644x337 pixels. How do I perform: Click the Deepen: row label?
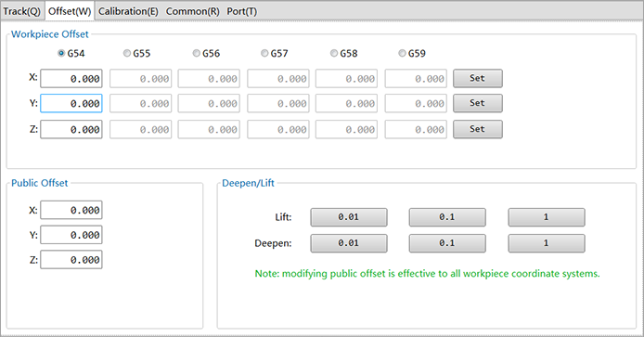273,243
